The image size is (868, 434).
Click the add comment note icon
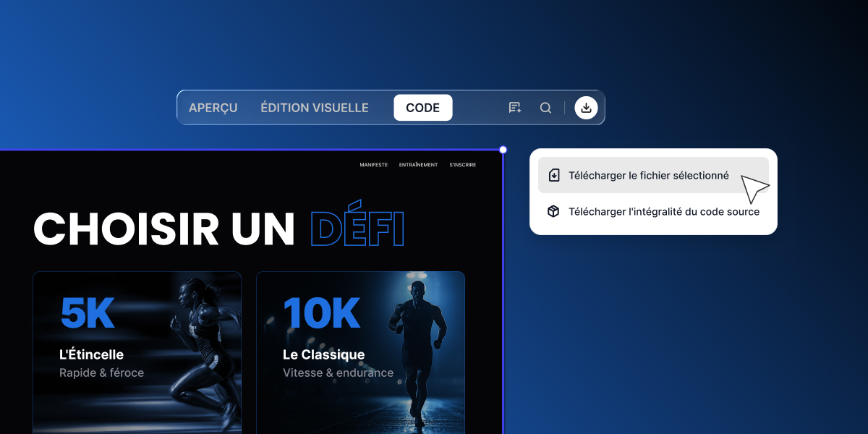click(515, 108)
